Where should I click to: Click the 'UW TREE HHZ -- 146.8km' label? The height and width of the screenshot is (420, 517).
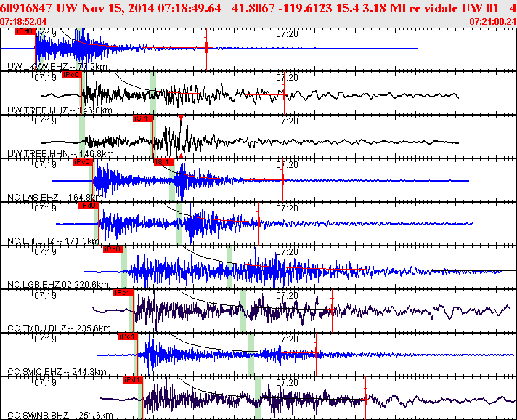60,110
